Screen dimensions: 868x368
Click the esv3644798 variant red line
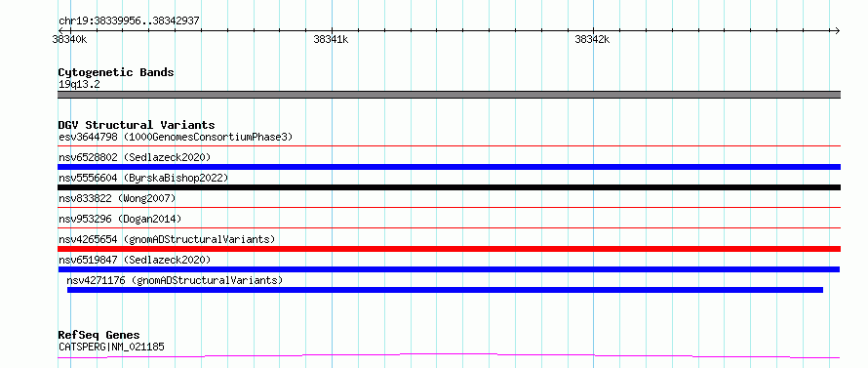point(449,146)
